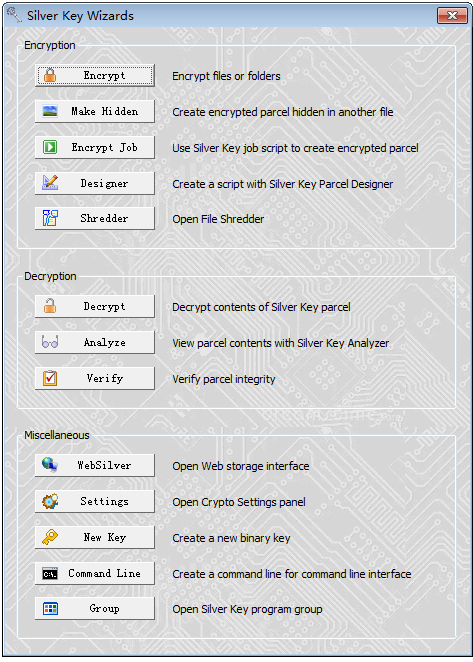This screenshot has width=473, height=662.
Task: Click 'Decrypt contents of Silver Key parcel'
Action: [x=261, y=307]
